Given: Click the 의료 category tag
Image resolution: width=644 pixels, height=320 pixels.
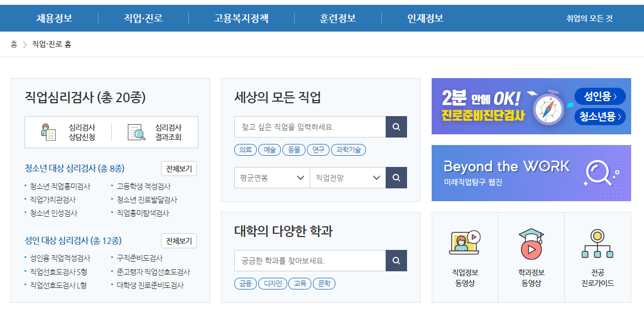Looking at the screenshot, I should click(x=245, y=150).
